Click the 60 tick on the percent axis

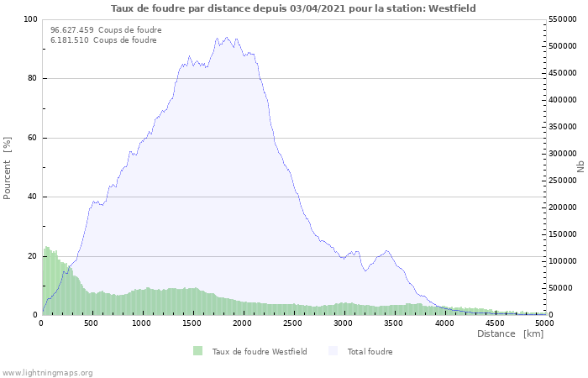(33, 138)
